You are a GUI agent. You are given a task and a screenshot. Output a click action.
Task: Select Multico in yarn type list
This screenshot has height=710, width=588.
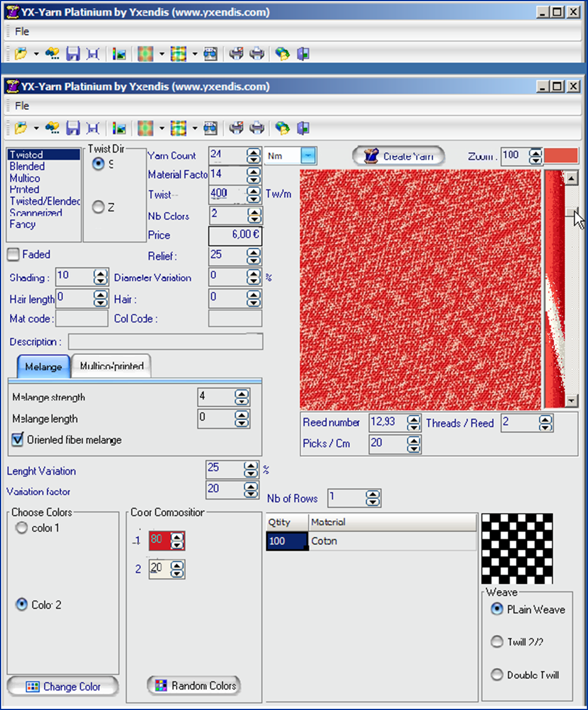coord(25,179)
